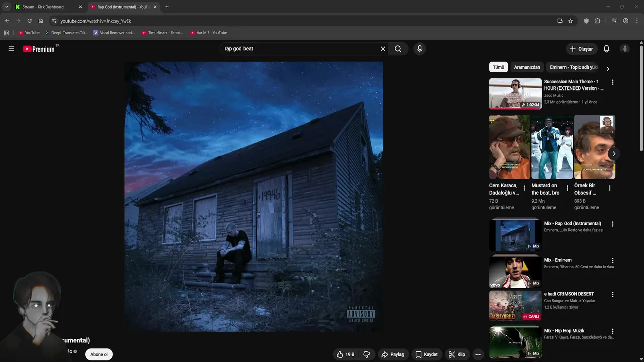This screenshot has height=362, width=644.
Task: Open options for Mix - Hip Hop Müzik
Action: click(x=612, y=331)
